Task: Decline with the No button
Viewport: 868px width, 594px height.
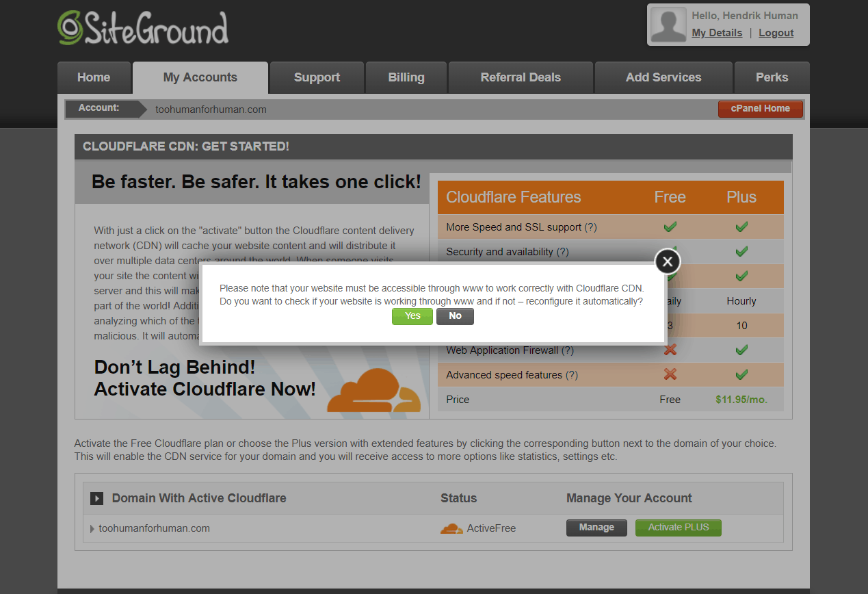Action: [x=455, y=316]
